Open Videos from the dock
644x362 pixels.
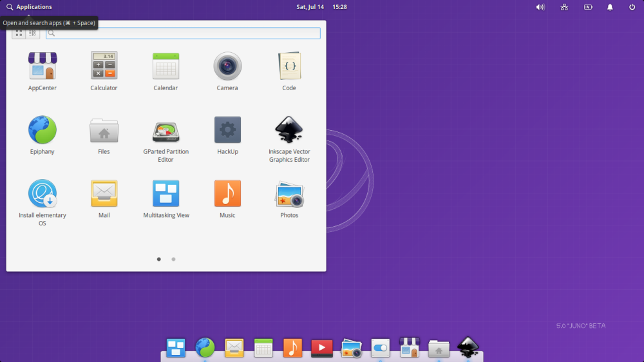pyautogui.click(x=321, y=348)
